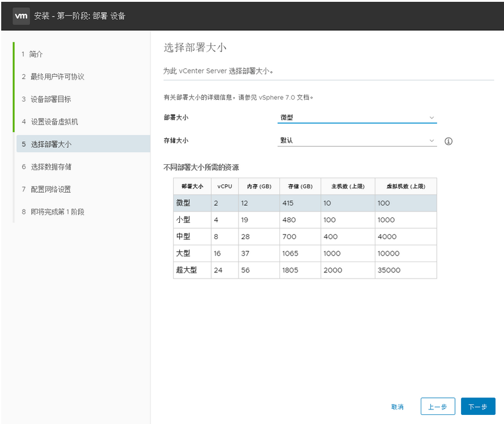Open the vSphere 7.0 文档 link

pos(284,97)
